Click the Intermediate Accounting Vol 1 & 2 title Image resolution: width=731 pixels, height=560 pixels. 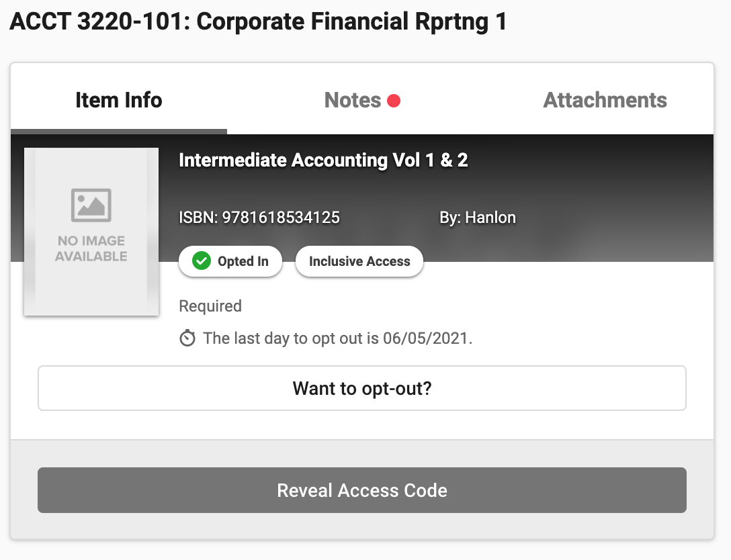(x=323, y=160)
